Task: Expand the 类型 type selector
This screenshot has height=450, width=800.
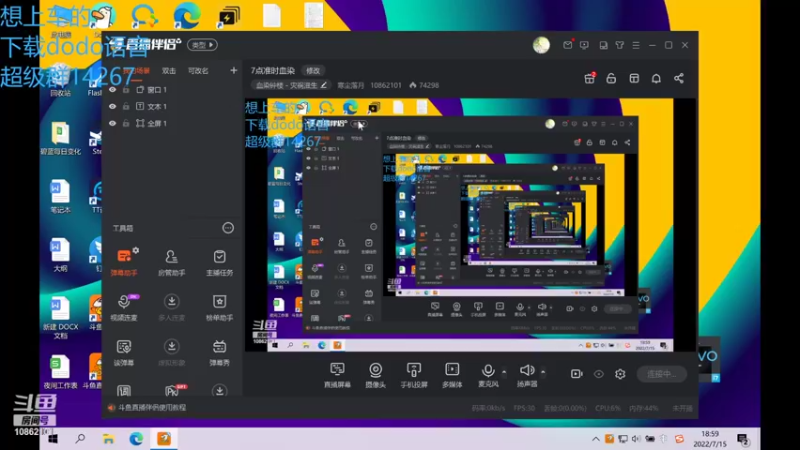Action: (x=203, y=45)
